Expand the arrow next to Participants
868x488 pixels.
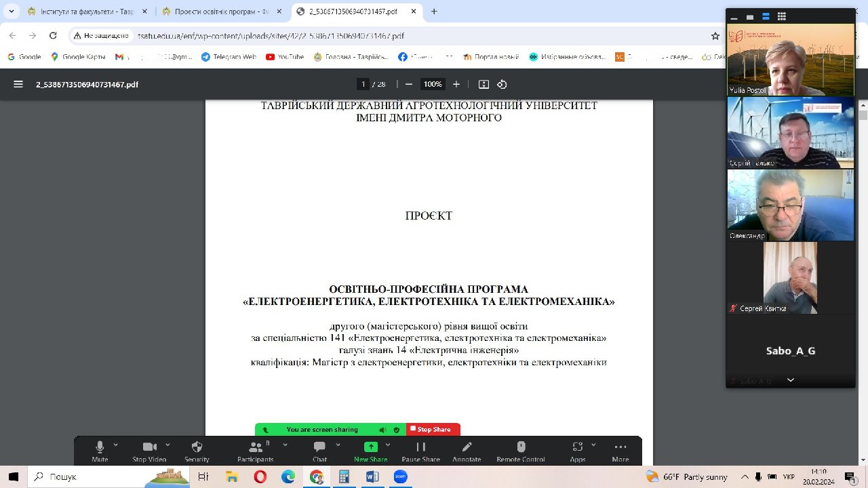click(x=285, y=445)
